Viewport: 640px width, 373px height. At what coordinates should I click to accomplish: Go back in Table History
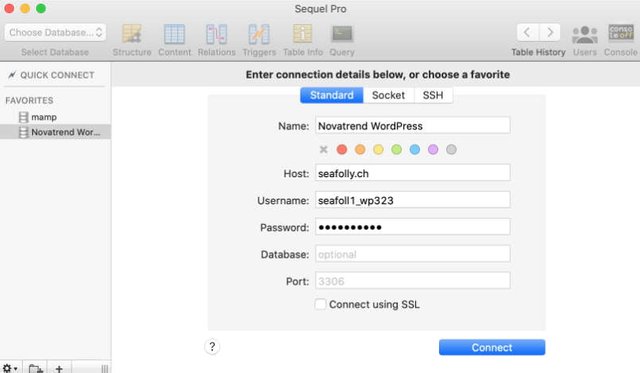point(527,32)
